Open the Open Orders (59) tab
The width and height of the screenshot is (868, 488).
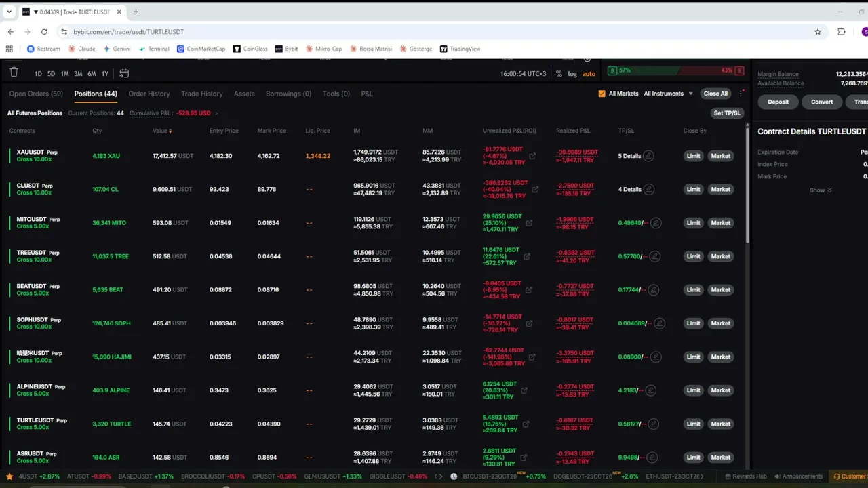click(x=36, y=94)
